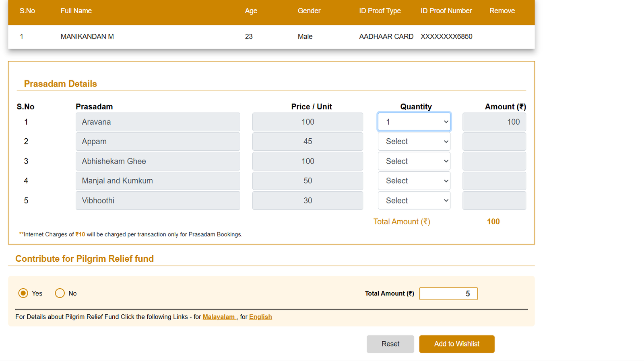Screen dimensions: 644x361
Task: Choose No for Pilgrim Relief contribution
Action: (60, 293)
